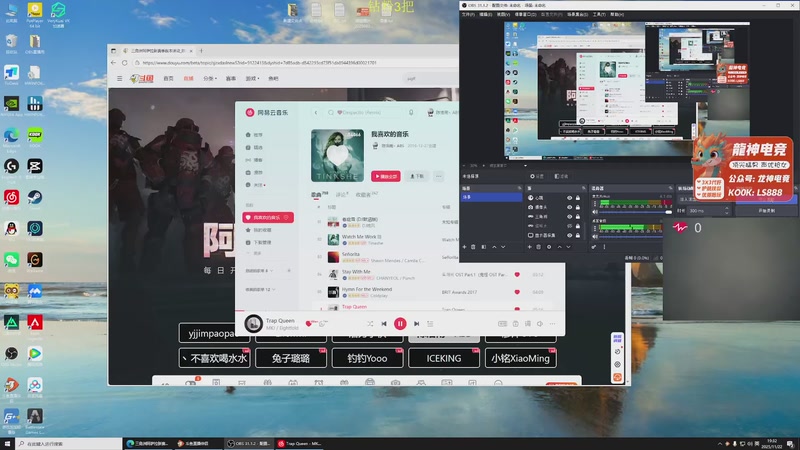Screen dimensions: 800x450
Task: Select the WeChat desktop icon
Action: point(11,262)
